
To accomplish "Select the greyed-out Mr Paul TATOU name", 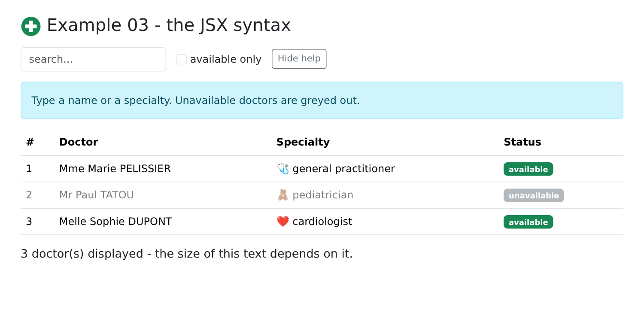I will 97,195.
